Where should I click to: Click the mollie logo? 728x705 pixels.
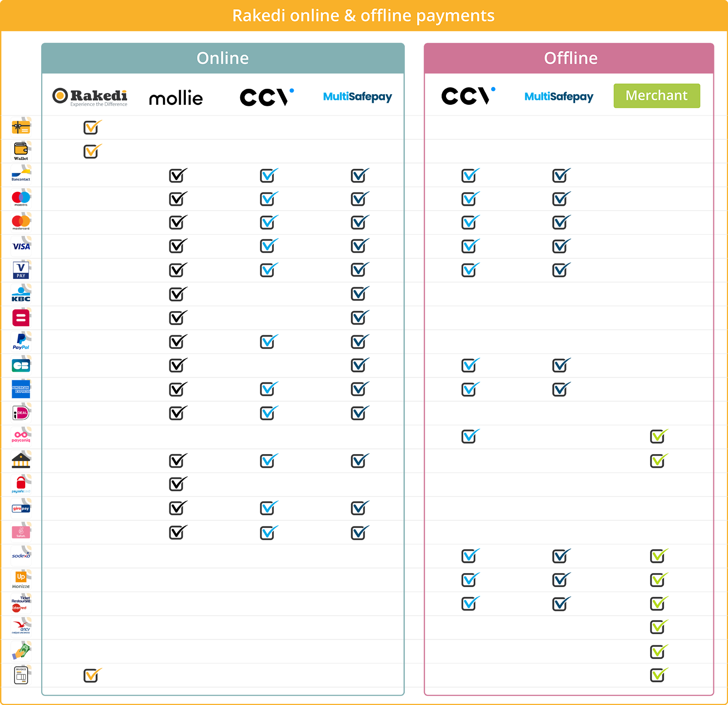click(176, 98)
